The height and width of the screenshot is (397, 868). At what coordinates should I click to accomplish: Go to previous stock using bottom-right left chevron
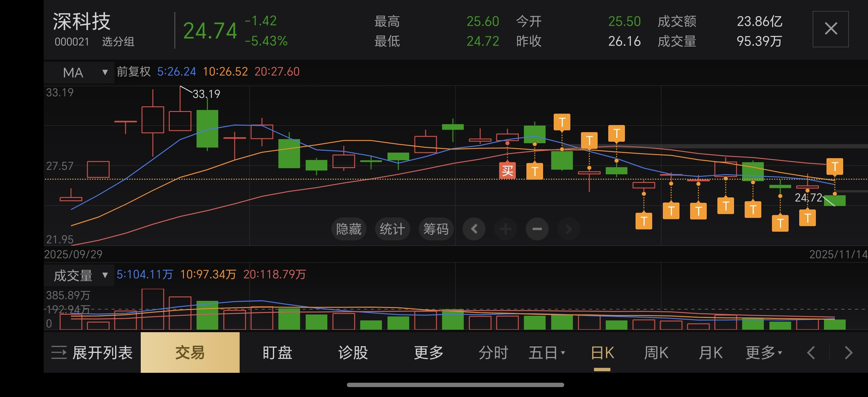(x=811, y=353)
